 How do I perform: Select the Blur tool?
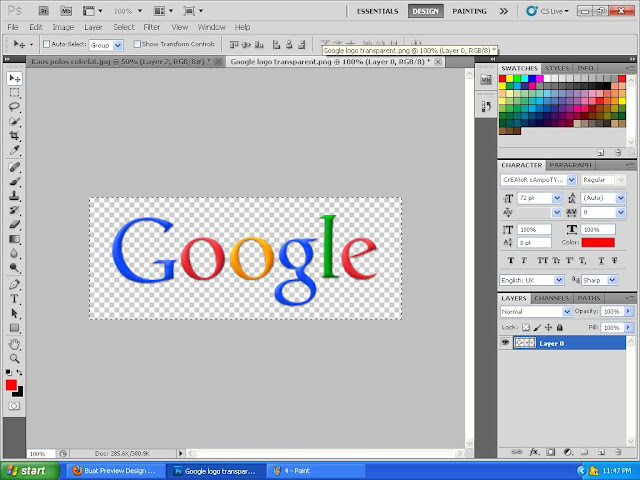[x=14, y=253]
